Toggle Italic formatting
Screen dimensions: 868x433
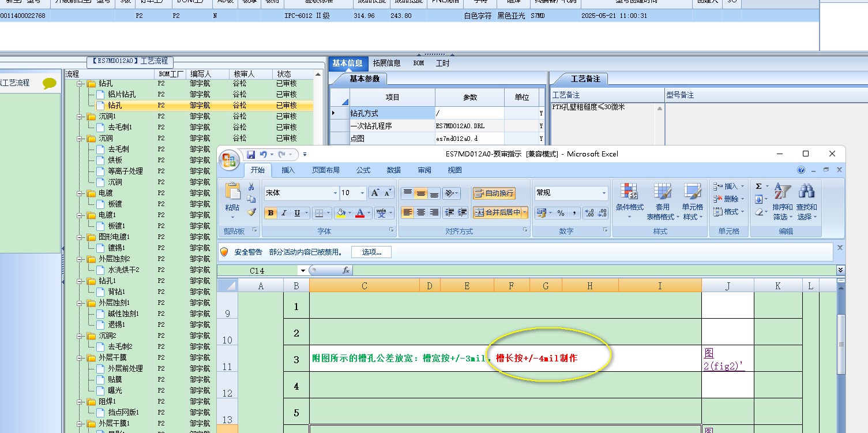[284, 213]
